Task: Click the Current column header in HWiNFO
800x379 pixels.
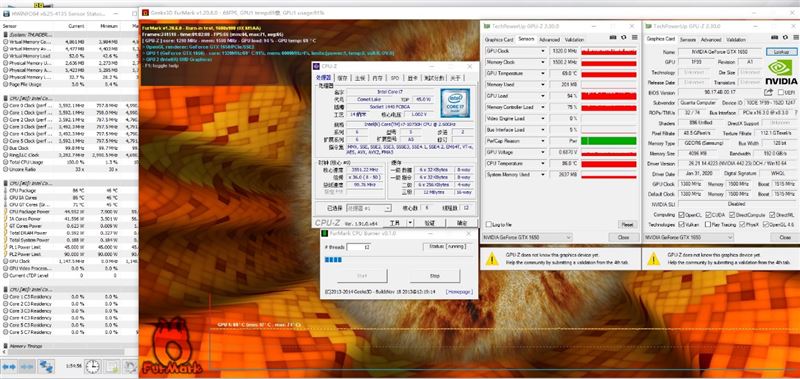Action: pyautogui.click(x=76, y=26)
